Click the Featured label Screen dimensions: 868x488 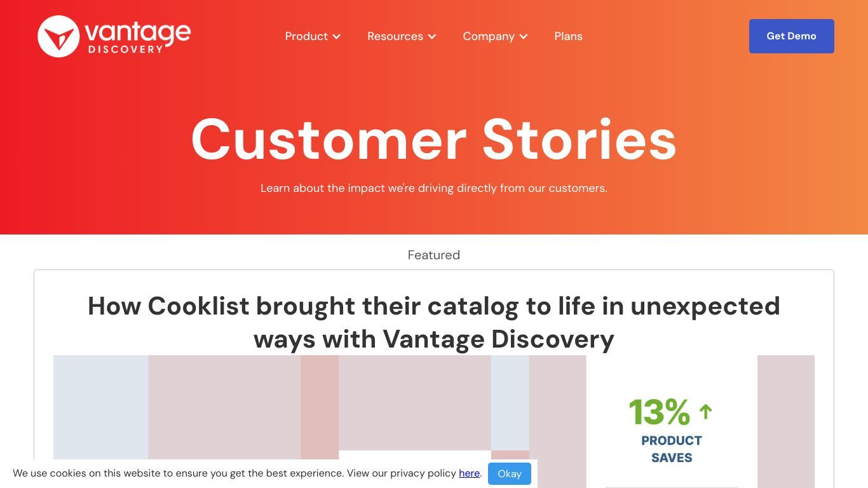tap(434, 255)
